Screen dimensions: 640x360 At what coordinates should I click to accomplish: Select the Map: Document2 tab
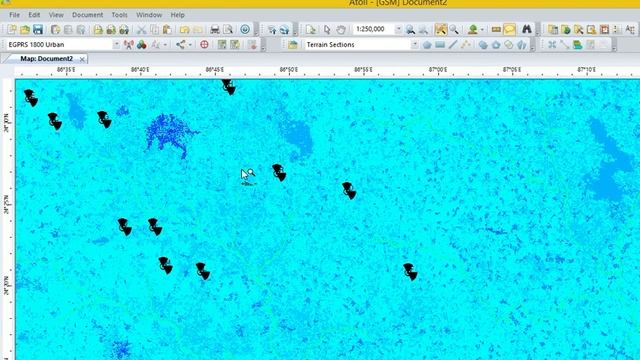point(46,59)
